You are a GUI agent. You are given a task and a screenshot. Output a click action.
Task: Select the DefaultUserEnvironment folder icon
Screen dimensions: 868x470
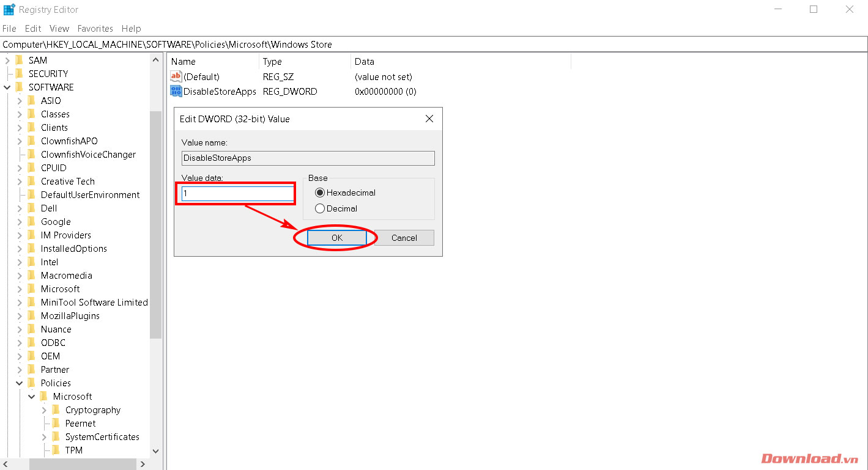[x=31, y=195]
